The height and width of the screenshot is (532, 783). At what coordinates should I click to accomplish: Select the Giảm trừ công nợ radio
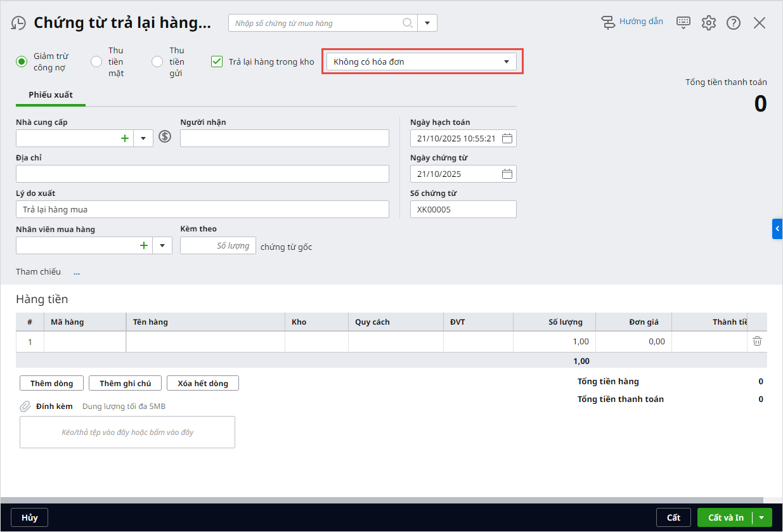(22, 62)
